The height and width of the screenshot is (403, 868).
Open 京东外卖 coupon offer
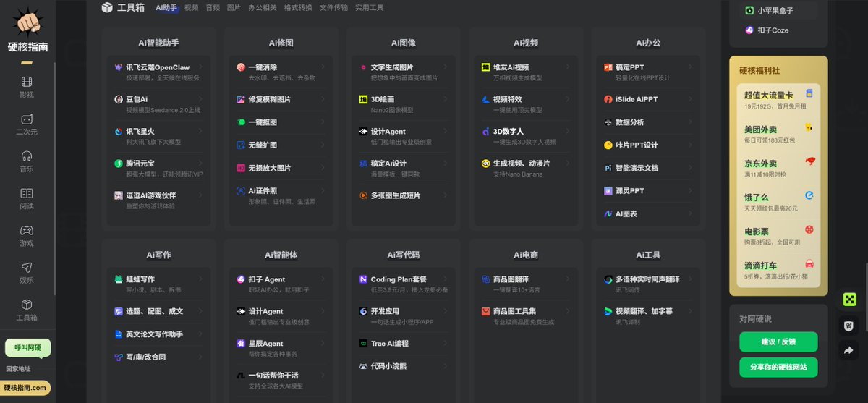(x=778, y=167)
